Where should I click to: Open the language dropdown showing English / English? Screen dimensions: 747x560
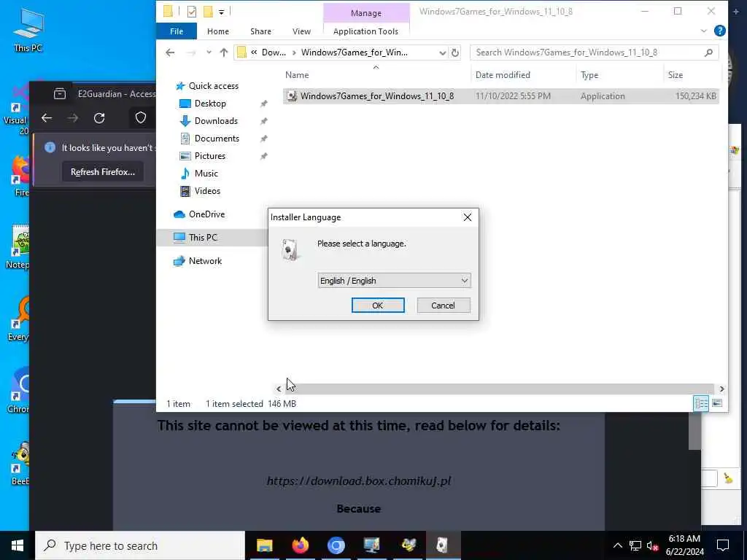pyautogui.click(x=394, y=281)
